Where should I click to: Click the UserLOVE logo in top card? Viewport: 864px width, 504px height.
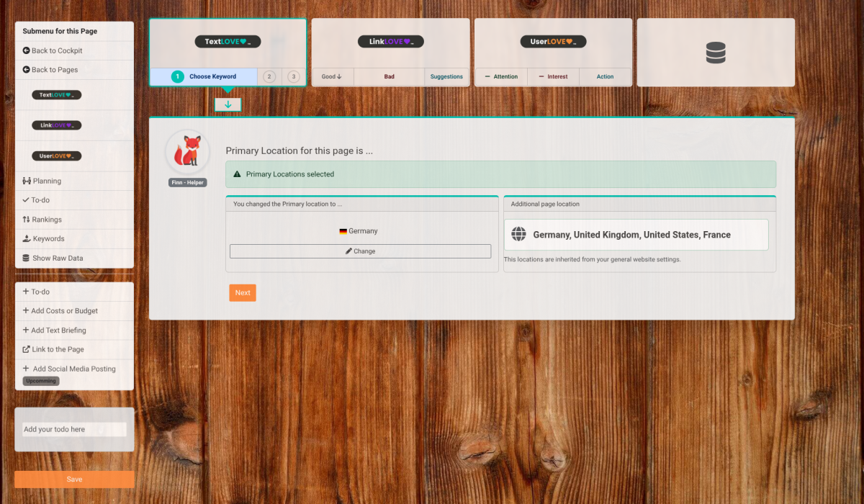coord(553,42)
